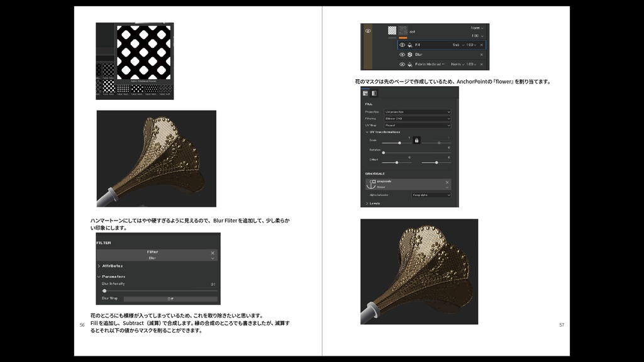
Task: Click the Blur Wrap 'Off' button
Action: tap(171, 299)
